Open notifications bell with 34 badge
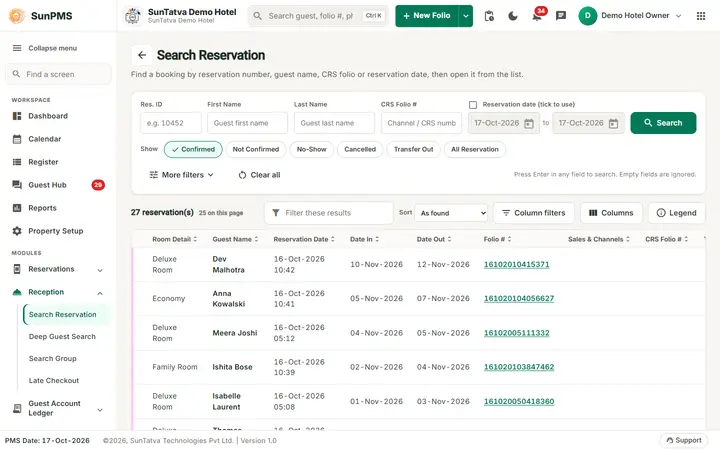The width and height of the screenshot is (720, 450). pyautogui.click(x=537, y=16)
